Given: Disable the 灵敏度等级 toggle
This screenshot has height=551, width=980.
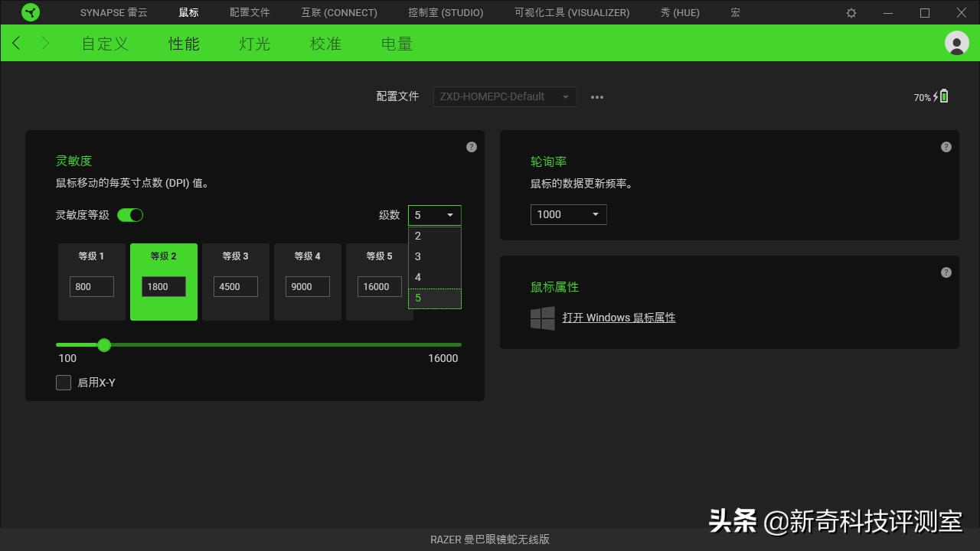Looking at the screenshot, I should tap(130, 215).
